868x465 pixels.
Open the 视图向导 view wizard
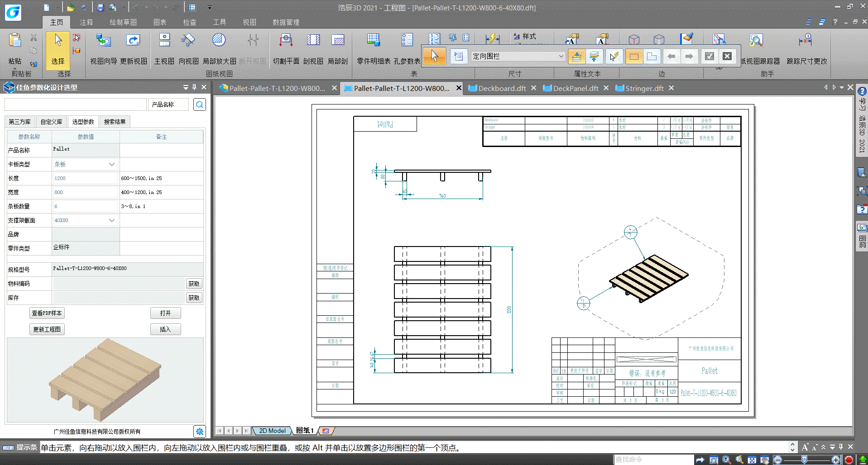pyautogui.click(x=103, y=49)
